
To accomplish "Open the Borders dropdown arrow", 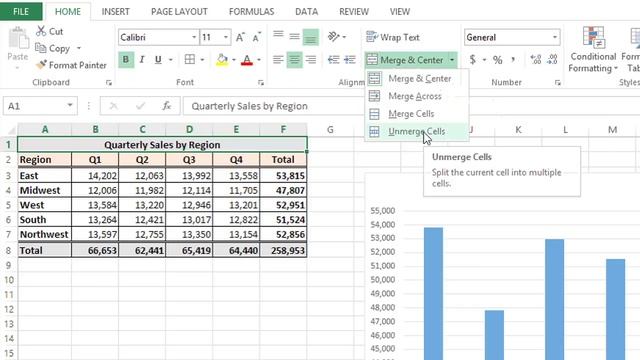I will pos(202,60).
